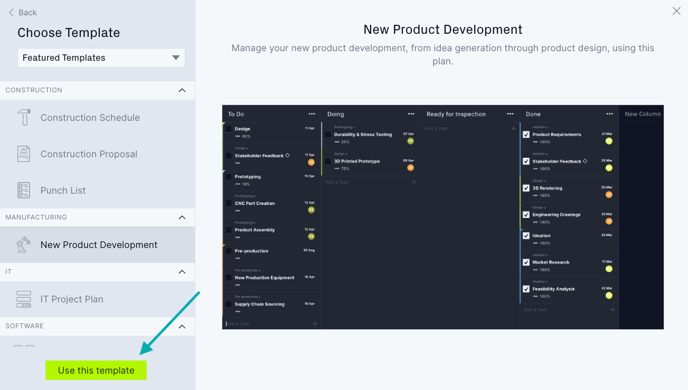Open the Doing column options menu
The height and width of the screenshot is (390, 688).
click(411, 114)
